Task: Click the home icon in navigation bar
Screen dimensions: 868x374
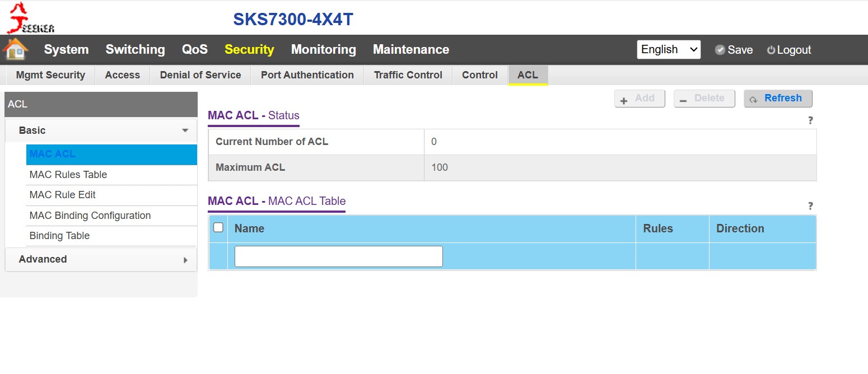Action: [x=16, y=49]
